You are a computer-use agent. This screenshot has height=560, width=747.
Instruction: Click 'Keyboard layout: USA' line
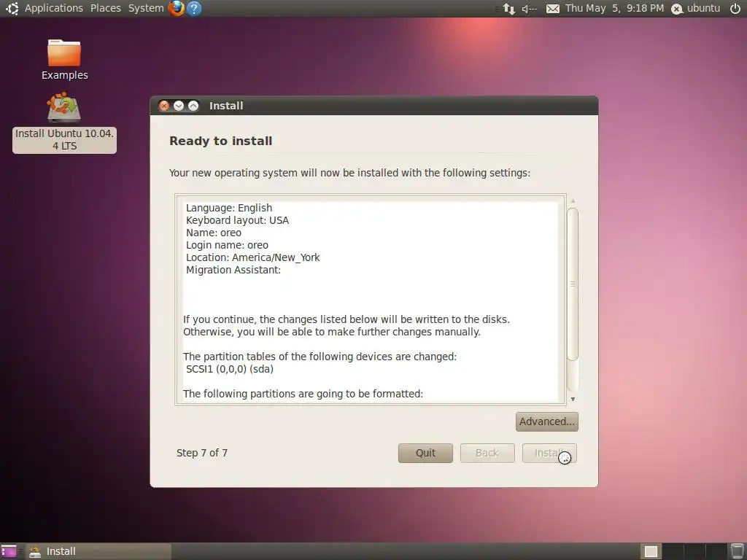point(237,220)
